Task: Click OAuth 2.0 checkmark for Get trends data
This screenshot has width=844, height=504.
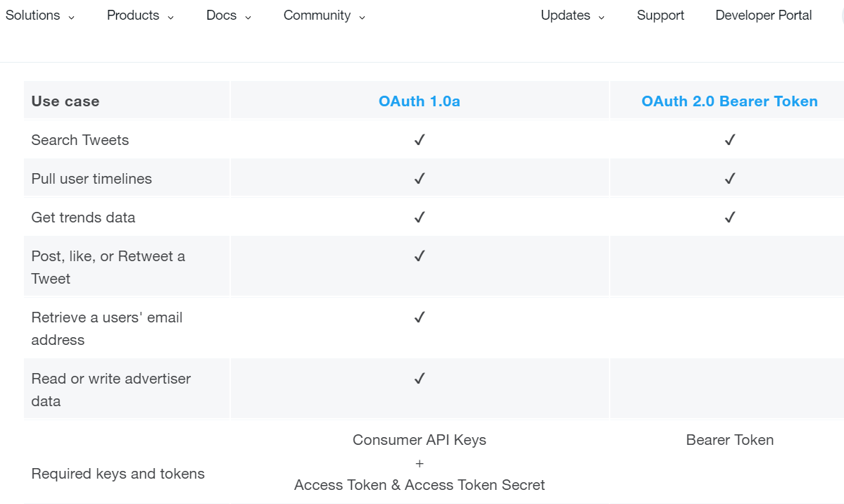Action: [x=729, y=218]
